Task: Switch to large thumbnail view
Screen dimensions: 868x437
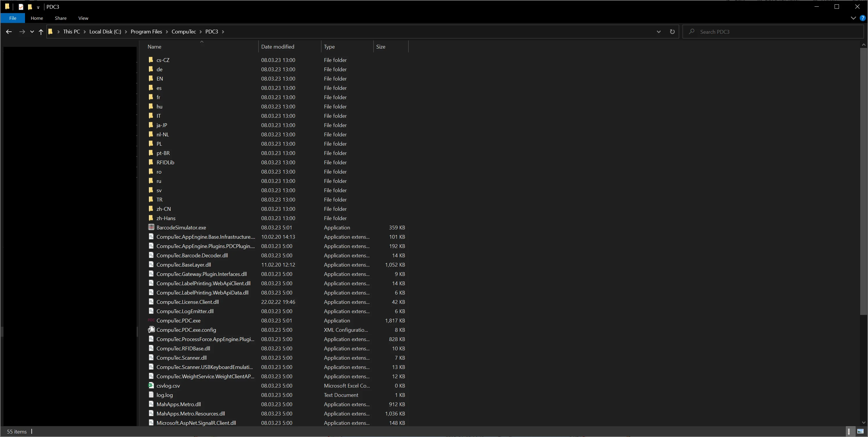Action: pos(860,431)
